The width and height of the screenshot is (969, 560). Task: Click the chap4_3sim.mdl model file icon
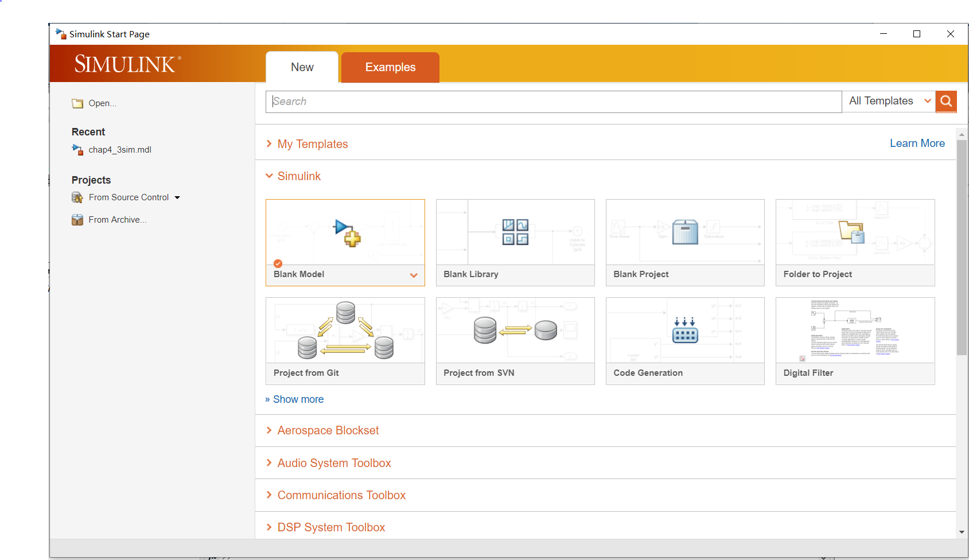(x=77, y=150)
